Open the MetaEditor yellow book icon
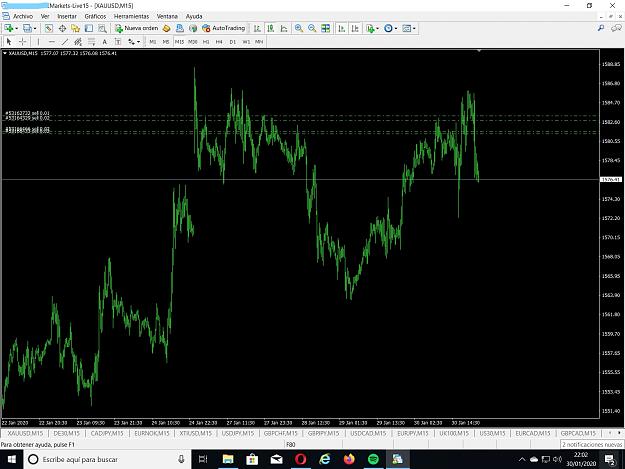 pyautogui.click(x=167, y=28)
